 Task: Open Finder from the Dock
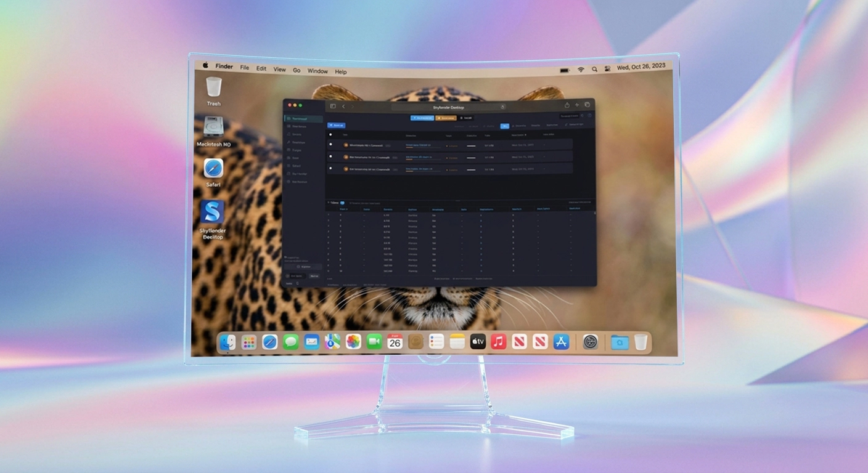pyautogui.click(x=227, y=342)
